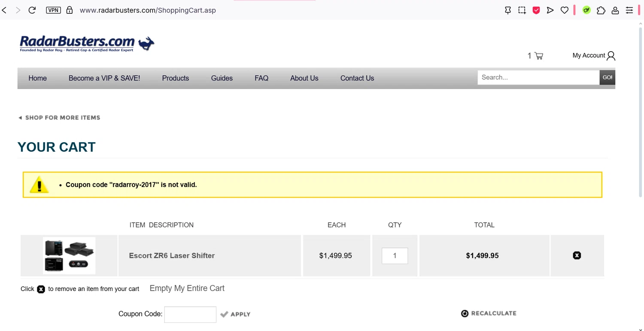The width and height of the screenshot is (644, 331).
Task: Click the EACH column header
Action: click(x=337, y=225)
